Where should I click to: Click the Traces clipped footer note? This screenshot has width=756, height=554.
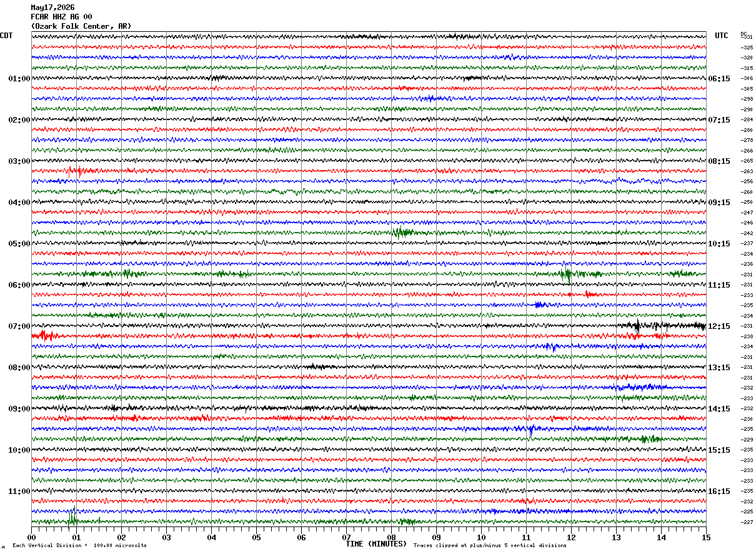tap(490, 546)
